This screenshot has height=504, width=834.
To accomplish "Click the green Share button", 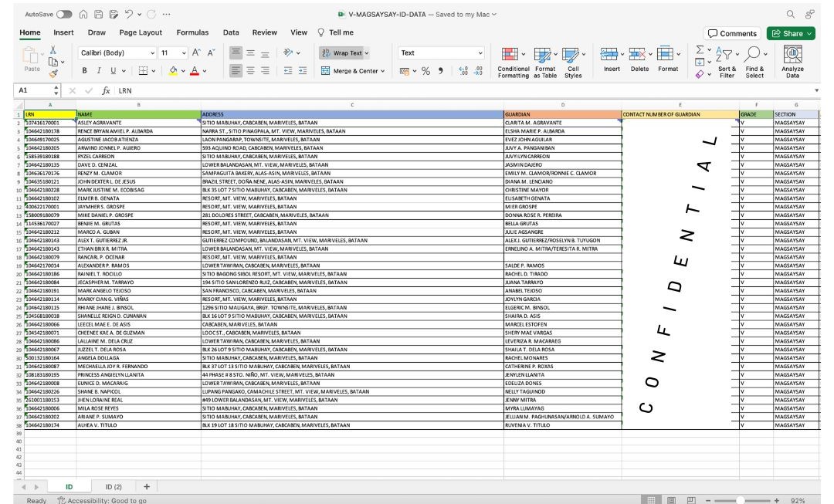I will (x=791, y=33).
